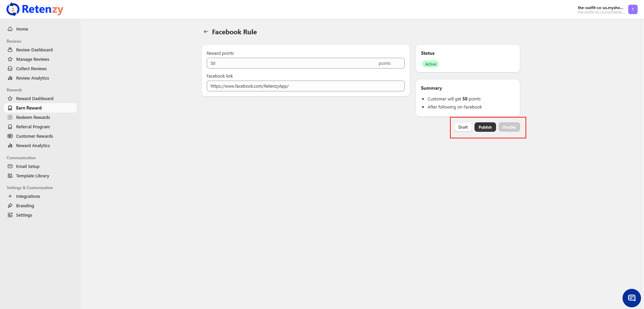Image resolution: width=644 pixels, height=309 pixels.
Task: Click the Branding paintbrush icon
Action: (x=10, y=206)
